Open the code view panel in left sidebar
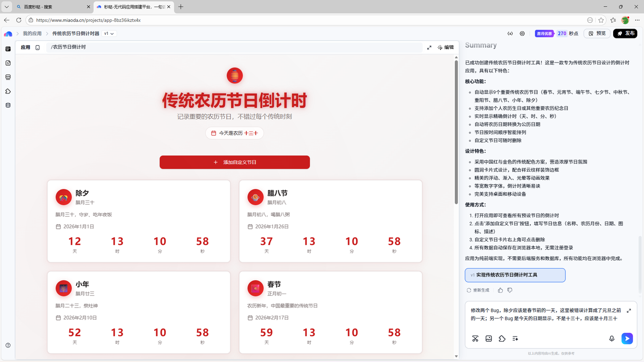This screenshot has width=644, height=362. 8,77
